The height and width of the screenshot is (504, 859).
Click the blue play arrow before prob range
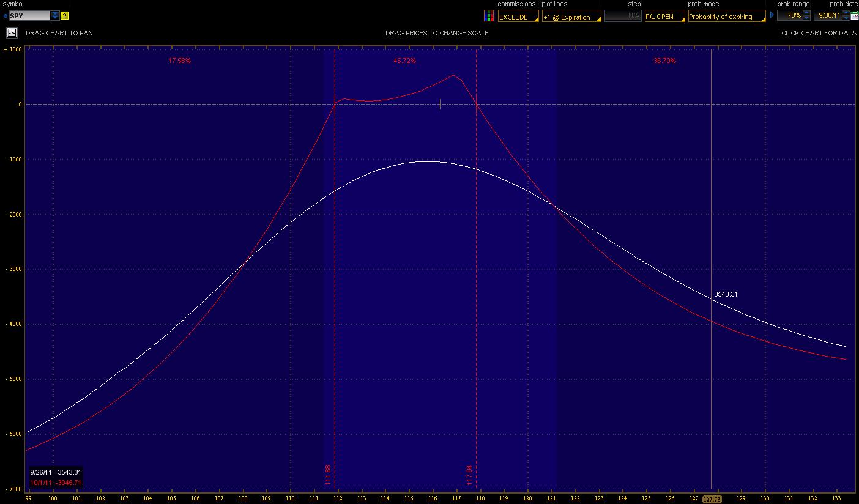click(771, 15)
